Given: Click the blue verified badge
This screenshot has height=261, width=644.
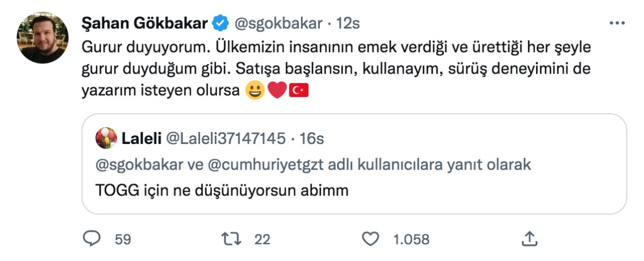Looking at the screenshot, I should click(x=219, y=24).
